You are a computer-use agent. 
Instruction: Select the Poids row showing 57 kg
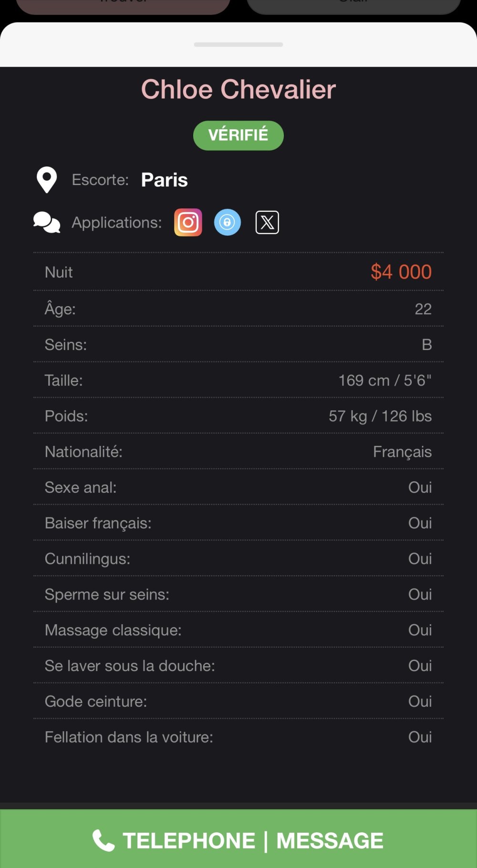pyautogui.click(x=238, y=416)
